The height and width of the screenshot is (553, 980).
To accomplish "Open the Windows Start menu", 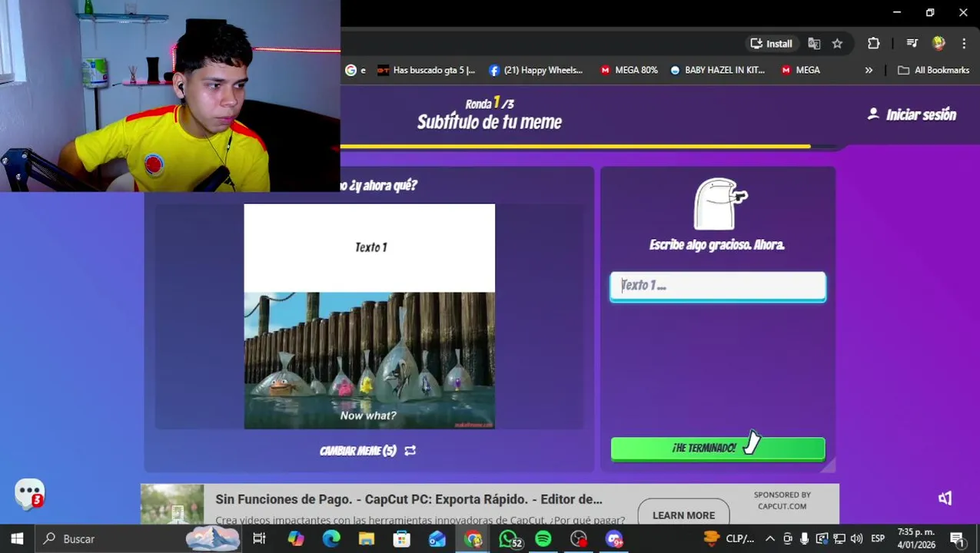I will pyautogui.click(x=17, y=539).
